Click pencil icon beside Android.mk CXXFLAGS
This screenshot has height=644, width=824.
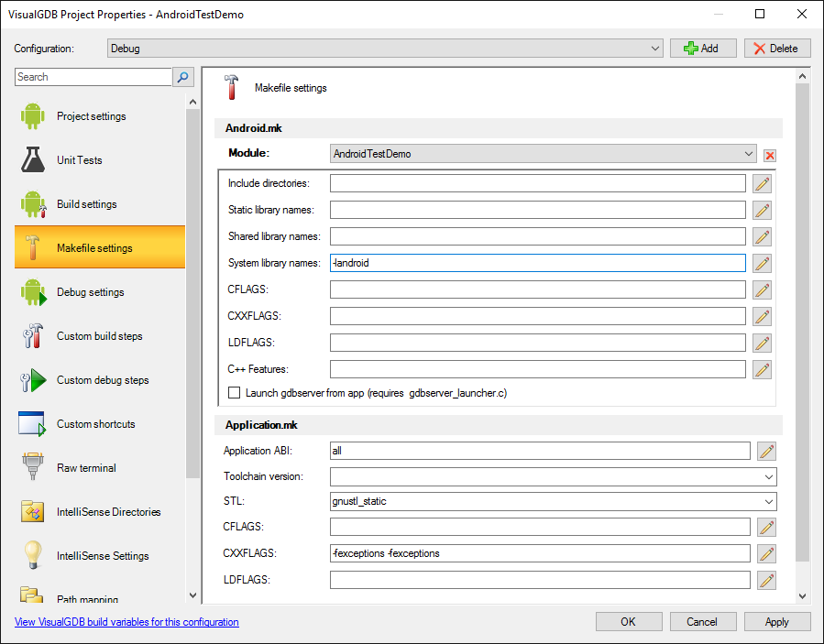pyautogui.click(x=762, y=316)
